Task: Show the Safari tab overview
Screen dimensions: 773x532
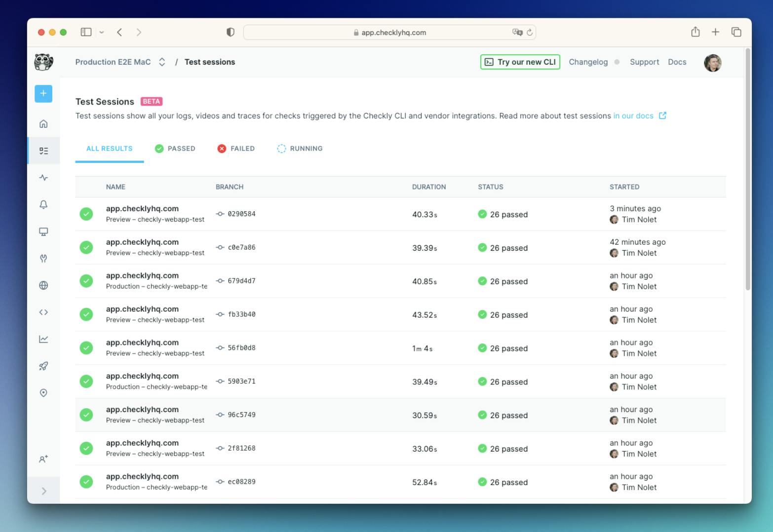Action: coord(736,32)
